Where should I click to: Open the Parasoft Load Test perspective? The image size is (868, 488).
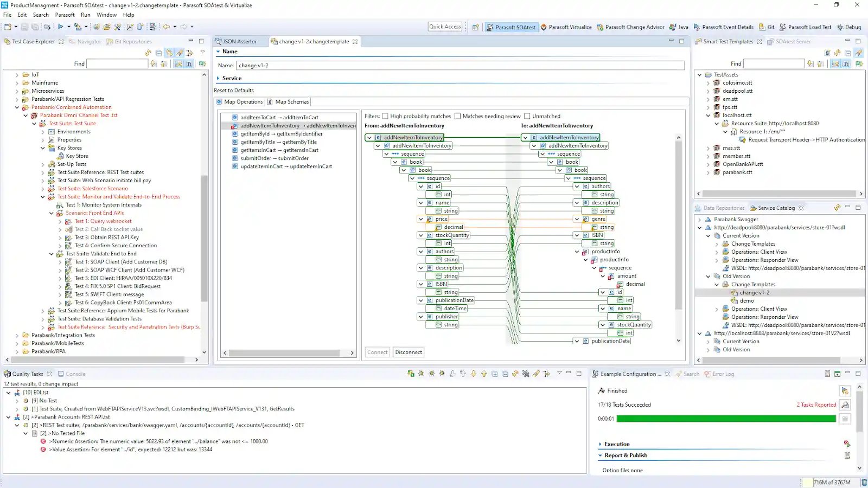pyautogui.click(x=805, y=27)
